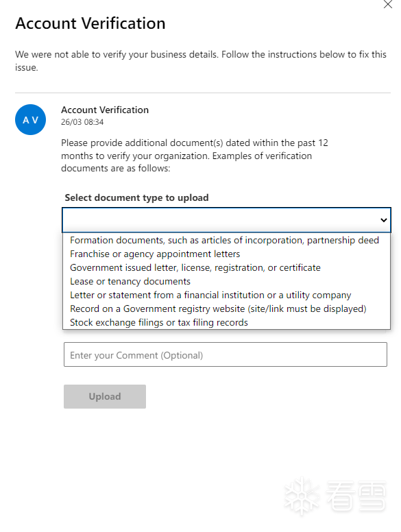Collapse the document type dropdown chevron

coord(384,220)
